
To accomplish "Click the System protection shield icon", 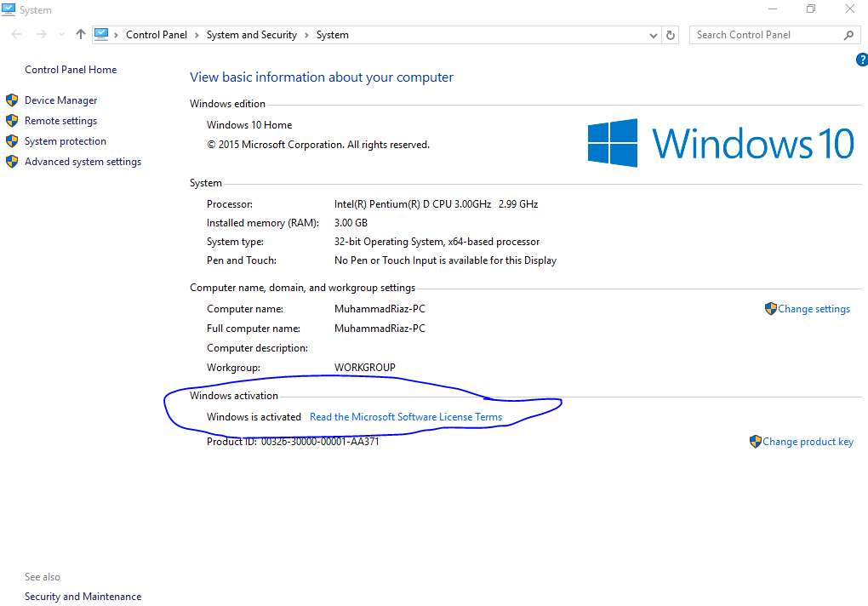I will [x=12, y=141].
